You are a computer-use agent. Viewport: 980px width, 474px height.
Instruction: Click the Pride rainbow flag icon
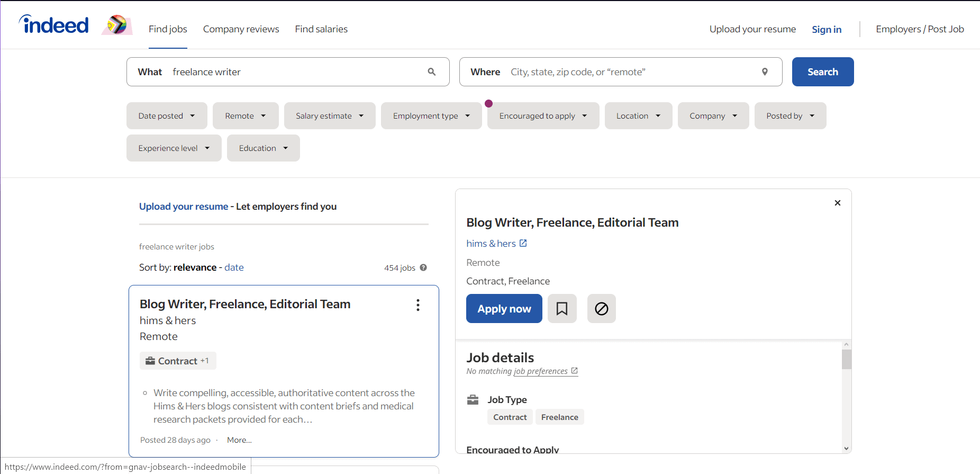pos(117,25)
